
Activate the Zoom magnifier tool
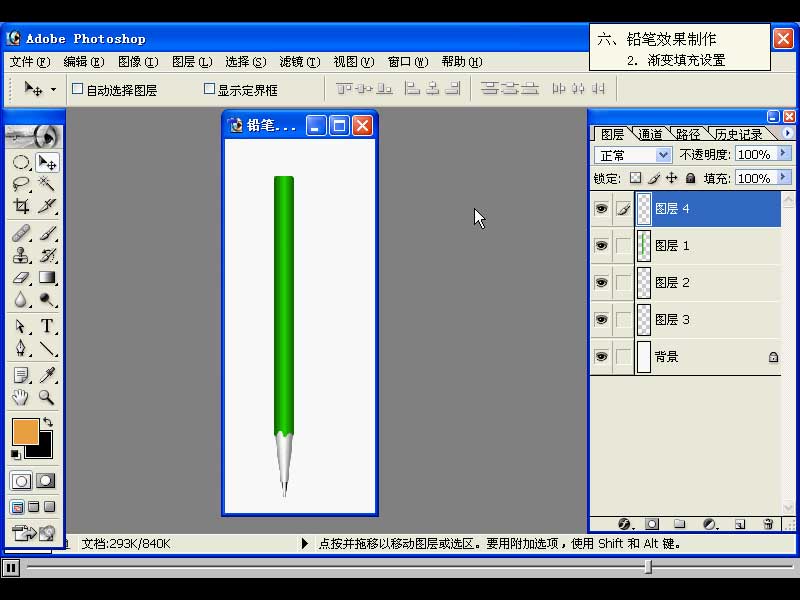47,398
